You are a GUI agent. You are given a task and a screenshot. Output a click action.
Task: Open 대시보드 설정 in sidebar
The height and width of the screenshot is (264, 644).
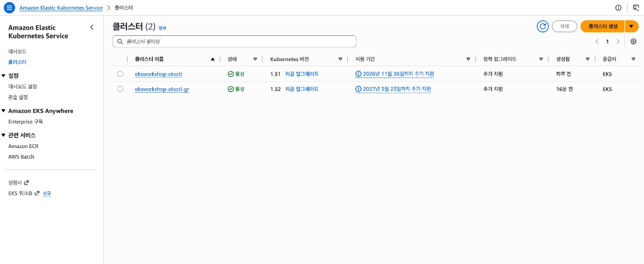pyautogui.click(x=23, y=86)
